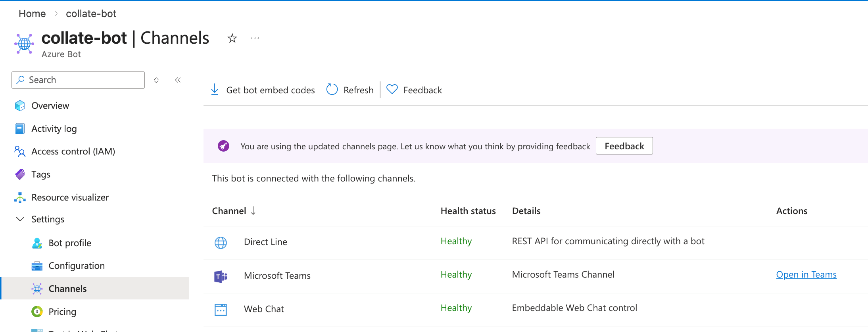This screenshot has height=332, width=868.
Task: Click the heart icon for Feedback
Action: [x=392, y=89]
